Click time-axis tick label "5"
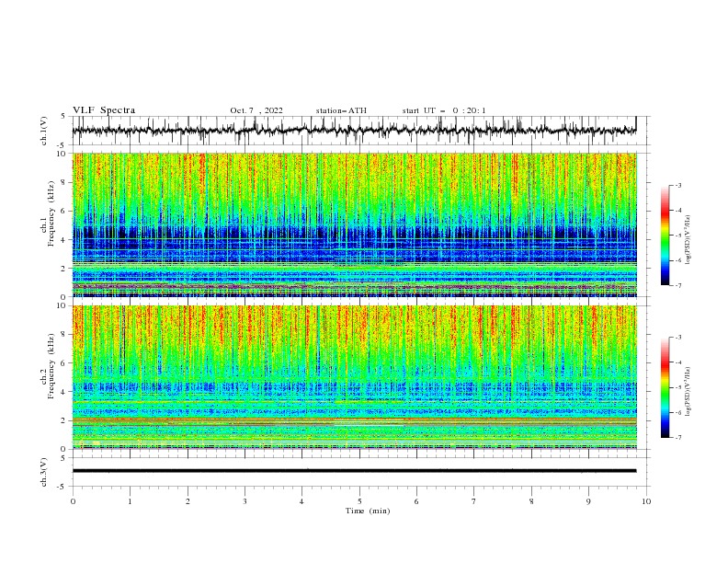The image size is (728, 563). point(359,501)
